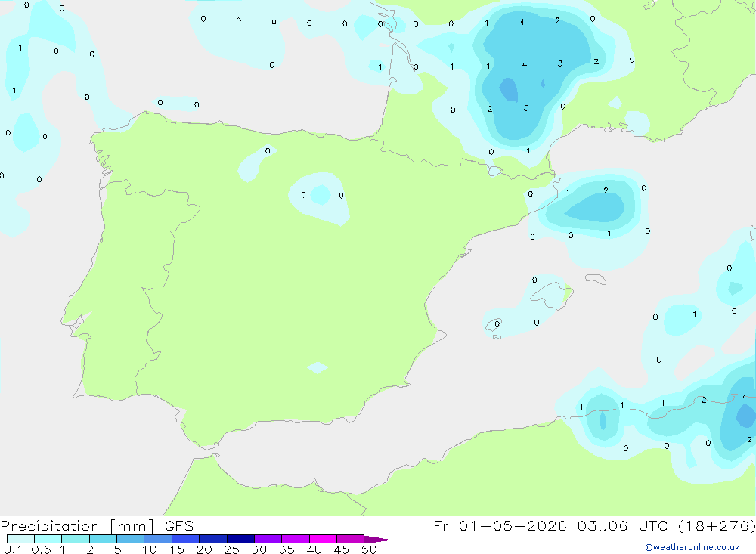Pick the 15–20 mm blue legend swatch
This screenshot has height=554, width=756.
coord(186,539)
